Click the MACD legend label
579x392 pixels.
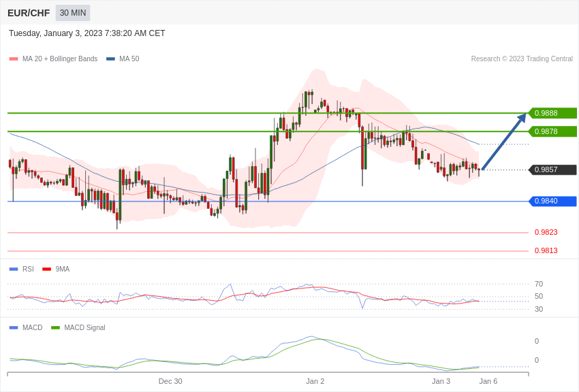click(33, 328)
